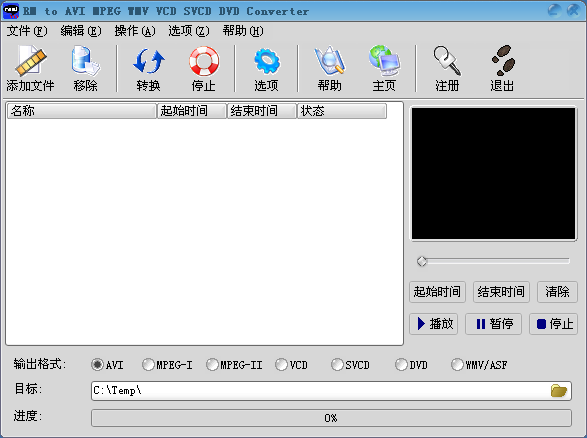Start conversion with the 转换 arrows icon
Screen dimensions: 587x438
149,61
